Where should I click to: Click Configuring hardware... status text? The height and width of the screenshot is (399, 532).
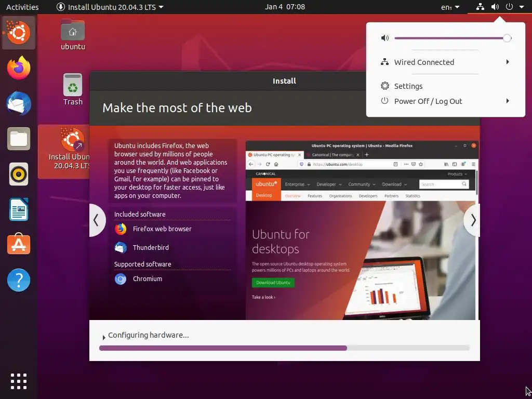[x=148, y=335]
